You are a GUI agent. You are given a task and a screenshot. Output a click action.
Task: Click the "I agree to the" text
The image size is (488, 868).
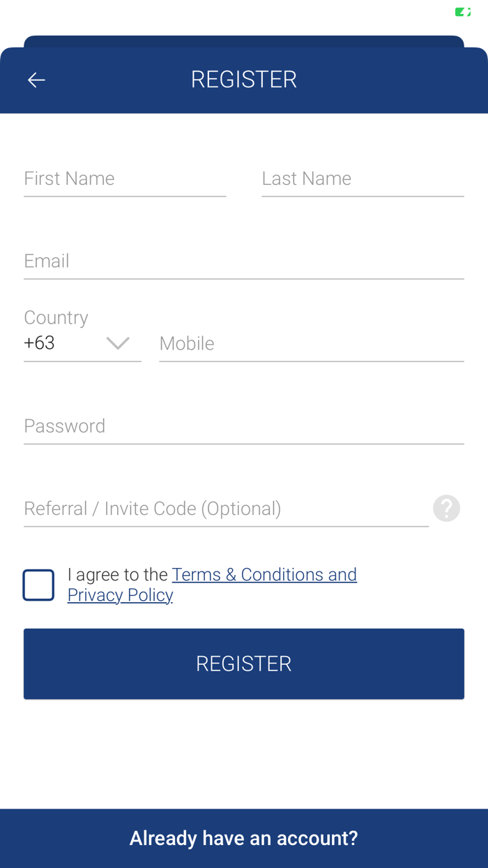118,574
